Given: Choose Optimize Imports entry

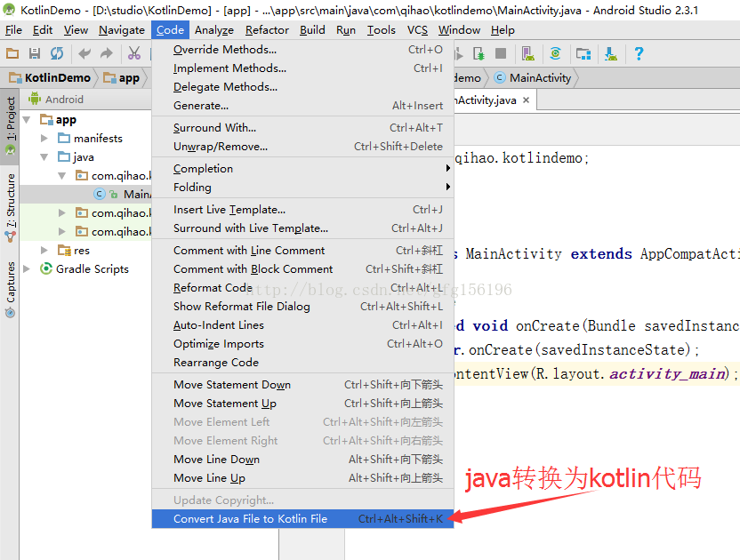Looking at the screenshot, I should (302, 344).
